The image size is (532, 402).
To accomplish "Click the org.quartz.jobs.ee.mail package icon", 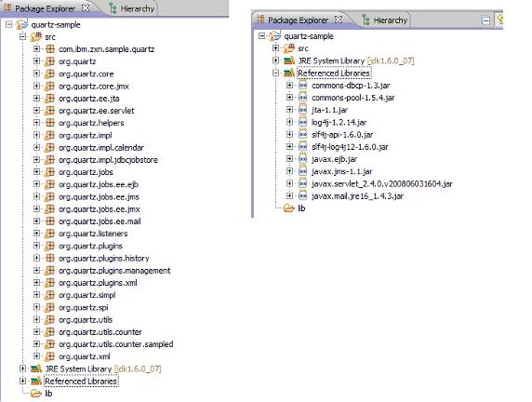I will pyautogui.click(x=50, y=221).
